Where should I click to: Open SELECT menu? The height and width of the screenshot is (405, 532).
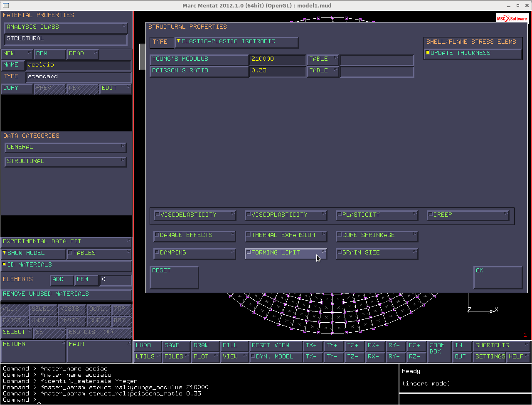(17, 333)
